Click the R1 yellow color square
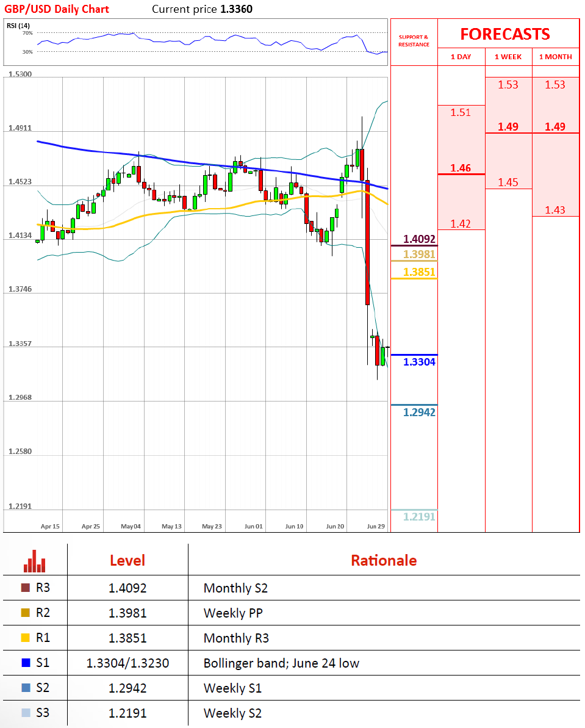Image resolution: width=585 pixels, height=728 pixels. point(25,638)
